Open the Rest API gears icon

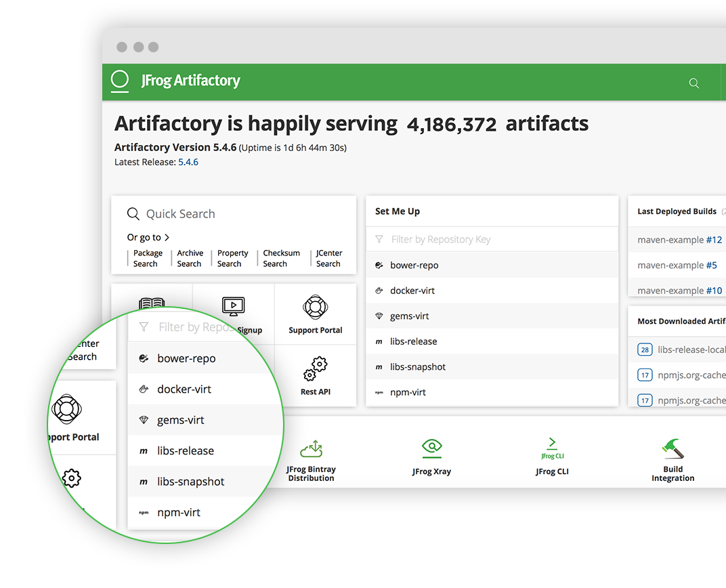click(x=316, y=369)
